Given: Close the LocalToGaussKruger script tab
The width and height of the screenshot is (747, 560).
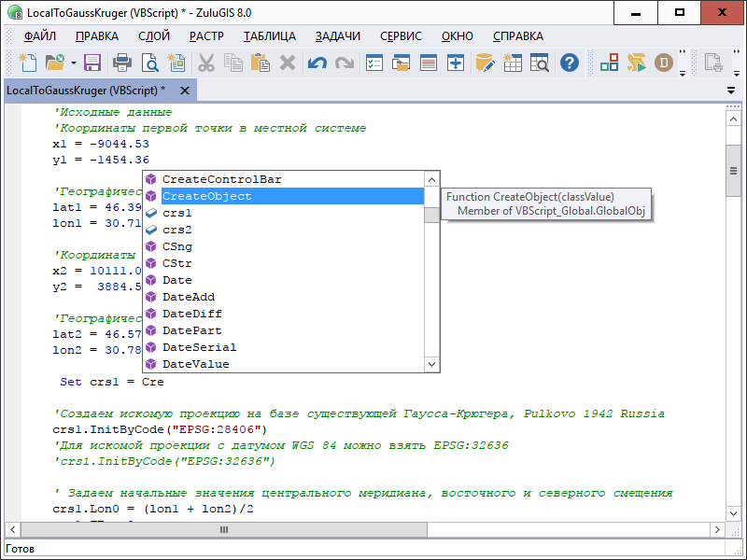Looking at the screenshot, I should [x=184, y=91].
